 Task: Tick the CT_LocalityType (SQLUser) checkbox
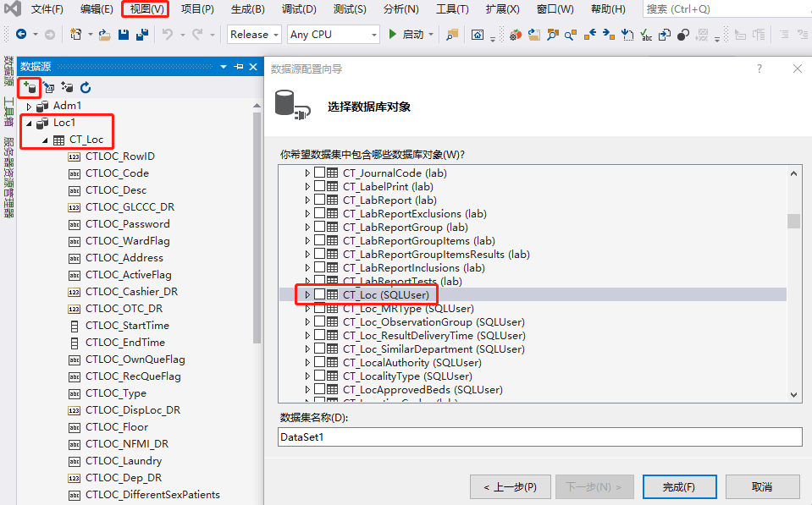[x=320, y=376]
